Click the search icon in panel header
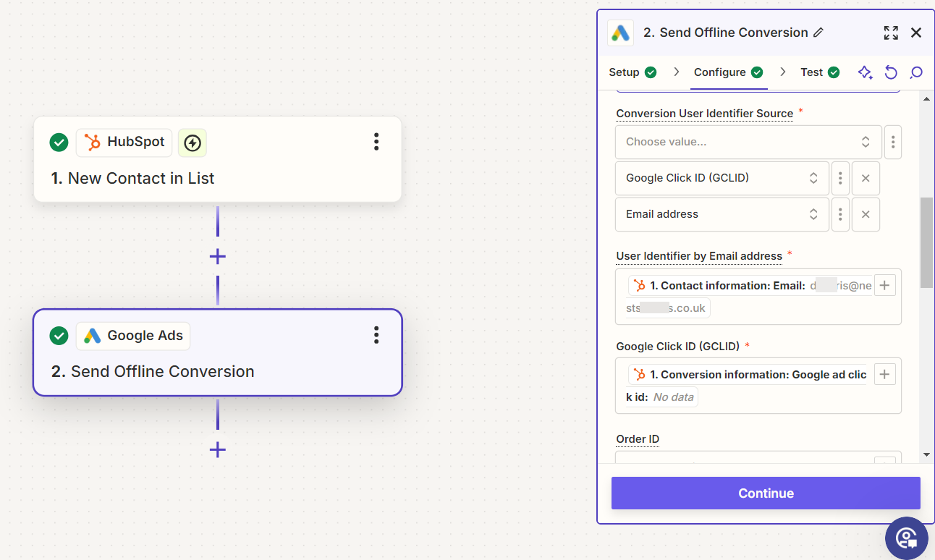The image size is (935, 560). 916,72
